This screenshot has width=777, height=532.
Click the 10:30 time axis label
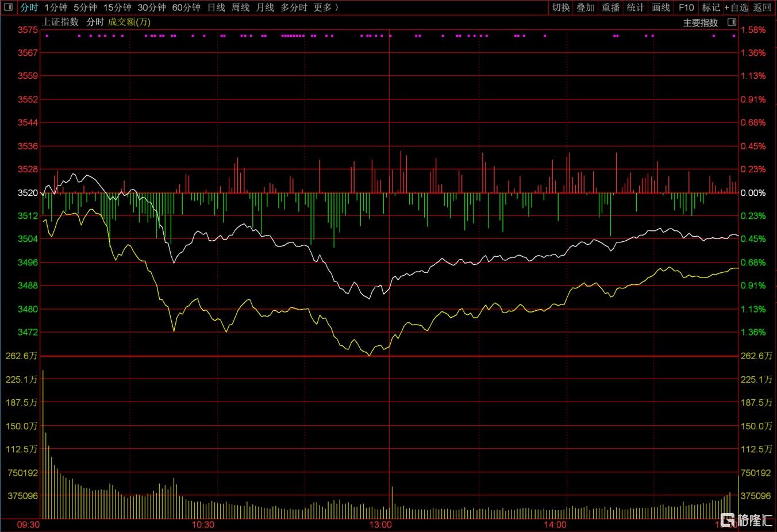point(203,525)
